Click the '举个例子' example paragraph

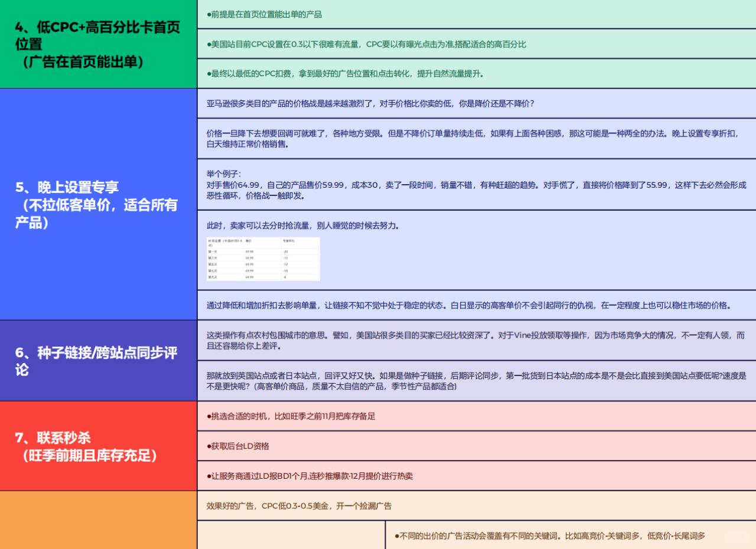[477, 185]
